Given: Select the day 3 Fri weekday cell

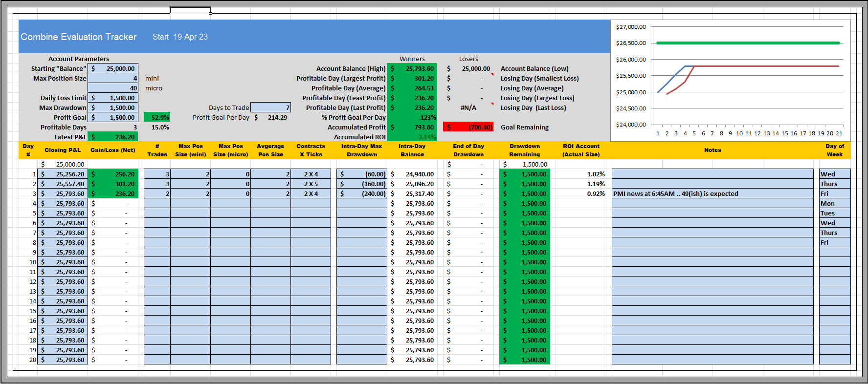Looking at the screenshot, I should [835, 193].
